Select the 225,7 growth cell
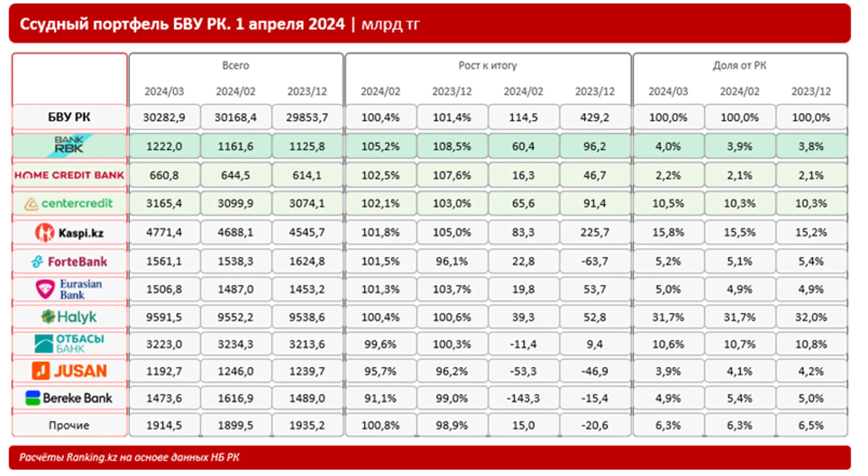Viewport: 868px width, 476px height. [595, 232]
